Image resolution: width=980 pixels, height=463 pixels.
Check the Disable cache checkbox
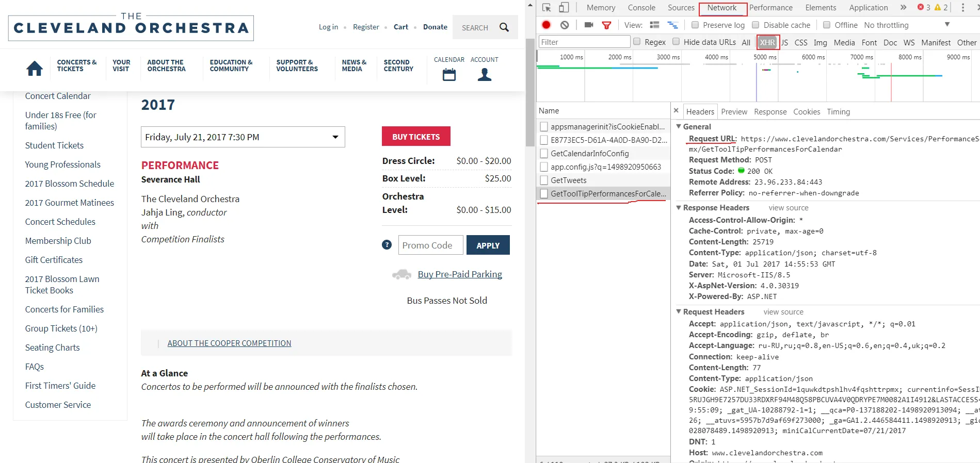point(756,25)
